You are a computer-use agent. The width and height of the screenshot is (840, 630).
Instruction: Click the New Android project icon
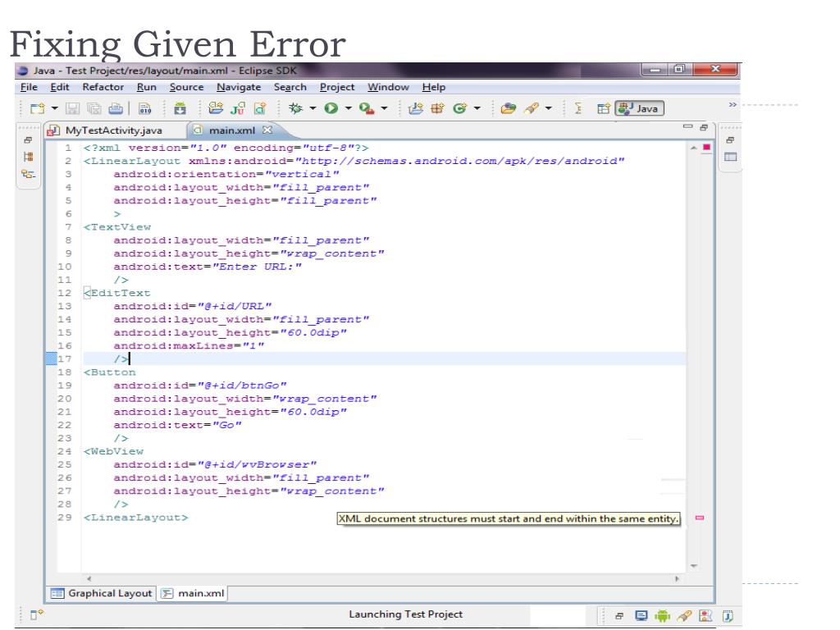point(216,109)
